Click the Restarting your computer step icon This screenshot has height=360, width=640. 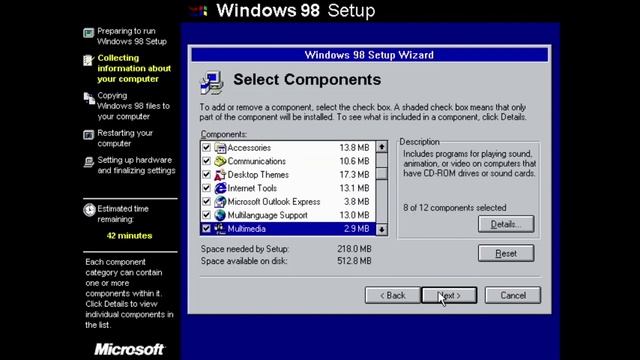(89, 135)
